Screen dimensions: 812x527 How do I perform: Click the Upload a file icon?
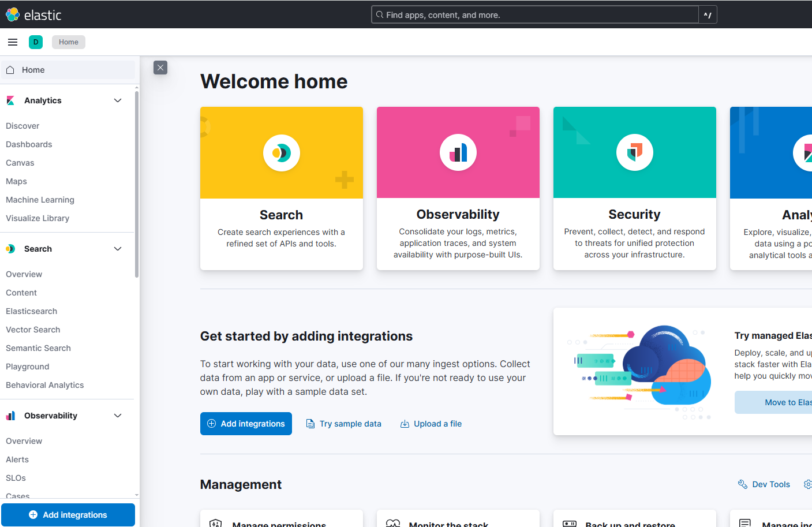405,424
